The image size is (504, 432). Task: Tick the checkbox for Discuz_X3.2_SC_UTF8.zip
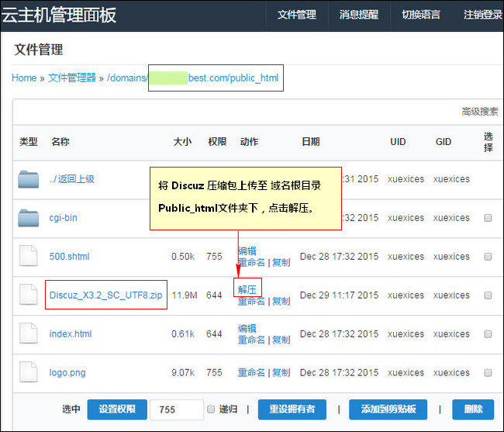click(x=488, y=295)
